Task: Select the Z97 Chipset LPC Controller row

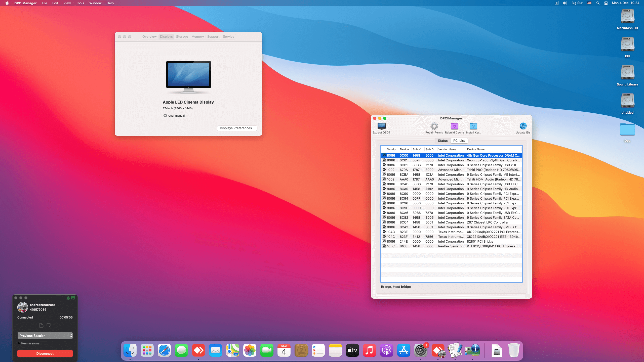Action: [452, 222]
